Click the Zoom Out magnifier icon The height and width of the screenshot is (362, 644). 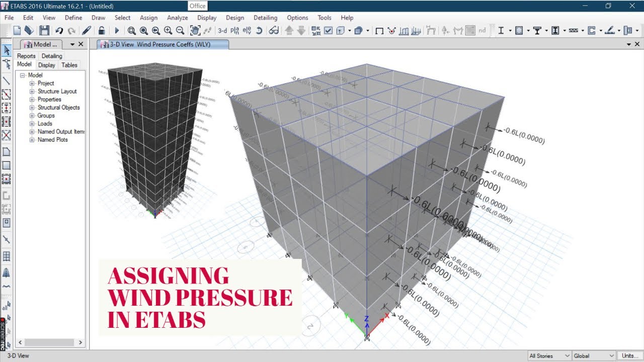(x=180, y=31)
